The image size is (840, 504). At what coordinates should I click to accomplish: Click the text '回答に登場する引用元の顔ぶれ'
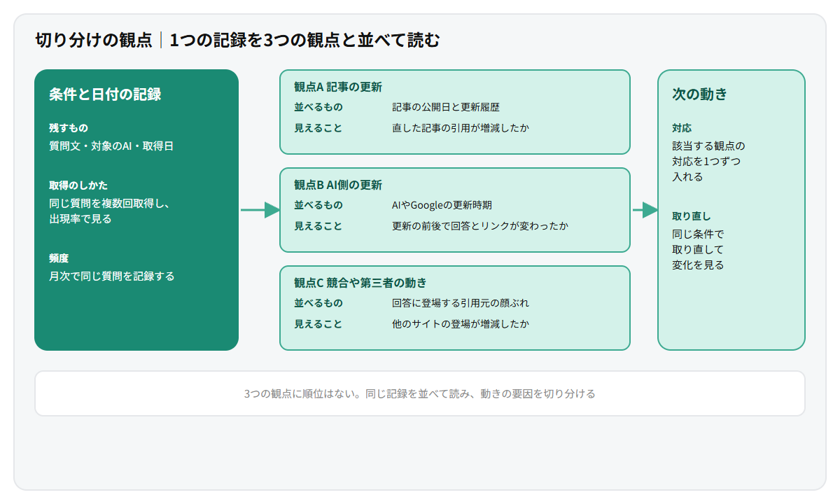click(x=461, y=303)
